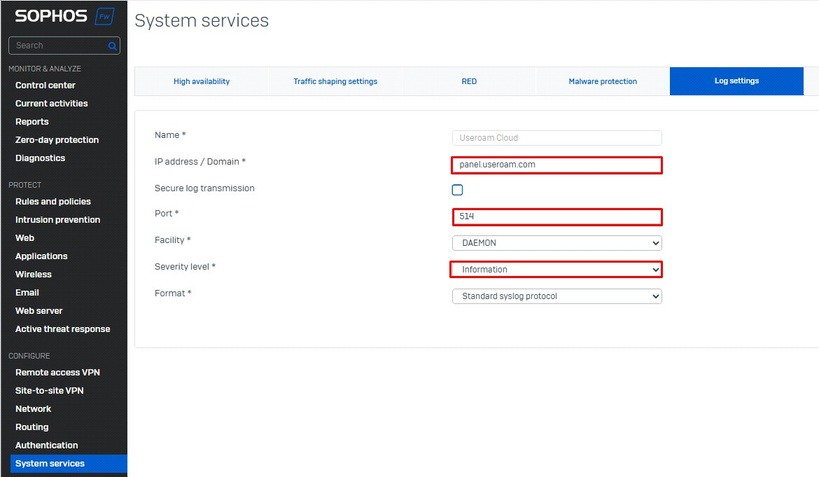Open the Web menu item
819x477 pixels.
(x=25, y=238)
